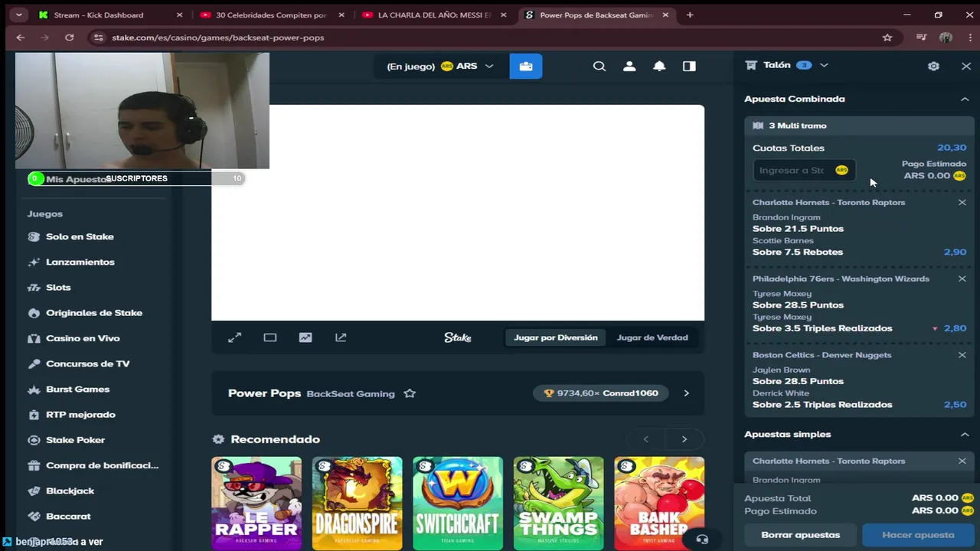
Task: Open Le Rapper game thumbnail
Action: click(x=256, y=504)
